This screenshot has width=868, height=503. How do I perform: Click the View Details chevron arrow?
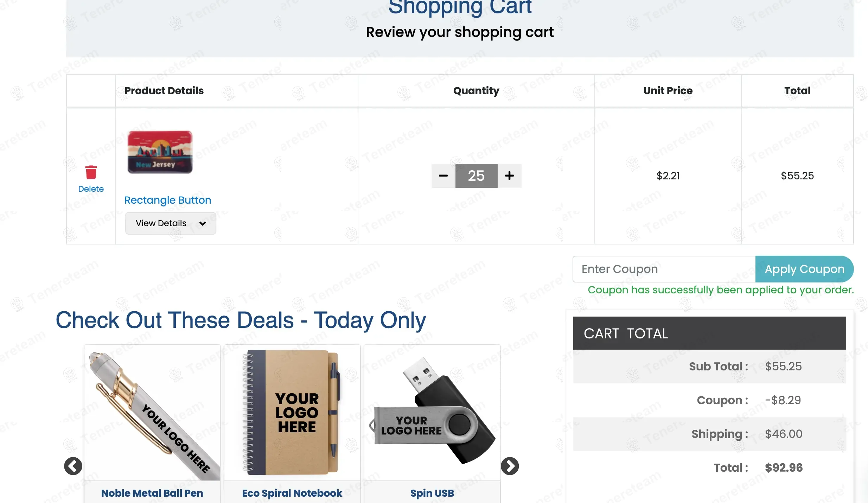[x=203, y=223]
